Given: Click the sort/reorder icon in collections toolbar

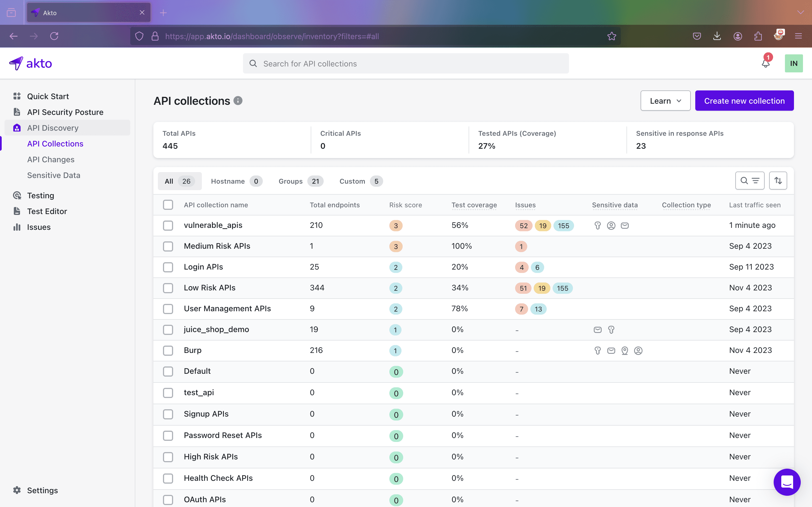Looking at the screenshot, I should tap(778, 181).
